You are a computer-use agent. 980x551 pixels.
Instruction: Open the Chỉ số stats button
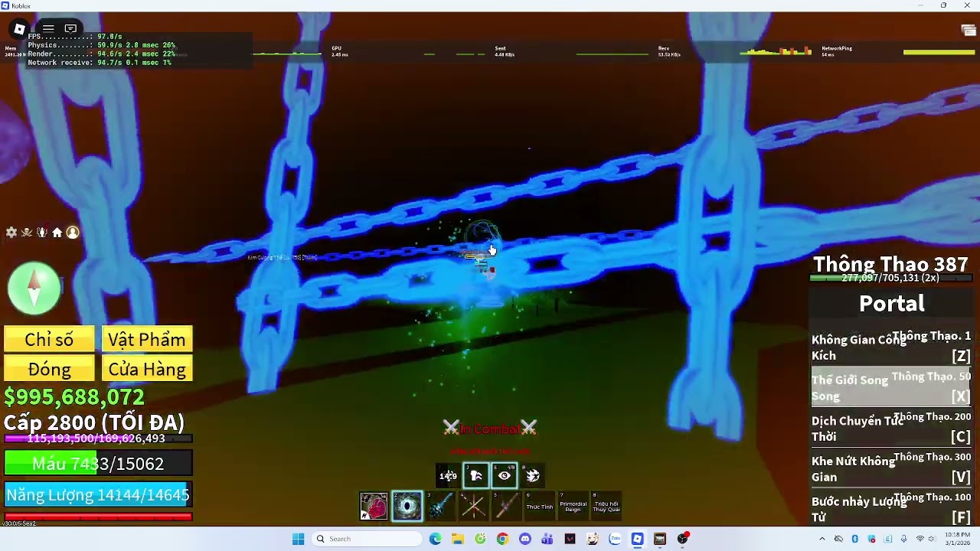49,339
